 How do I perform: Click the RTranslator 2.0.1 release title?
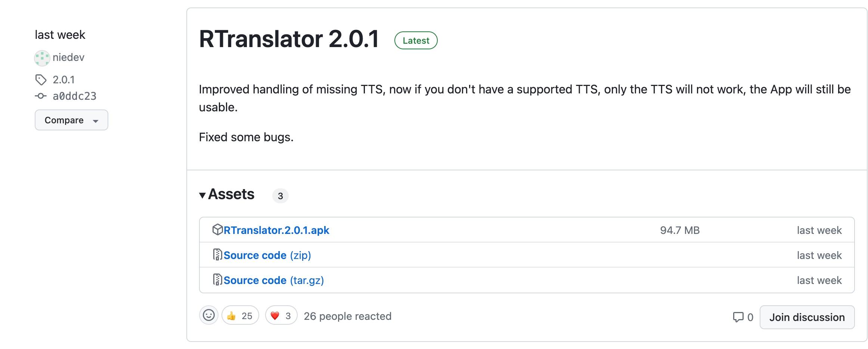tap(289, 39)
